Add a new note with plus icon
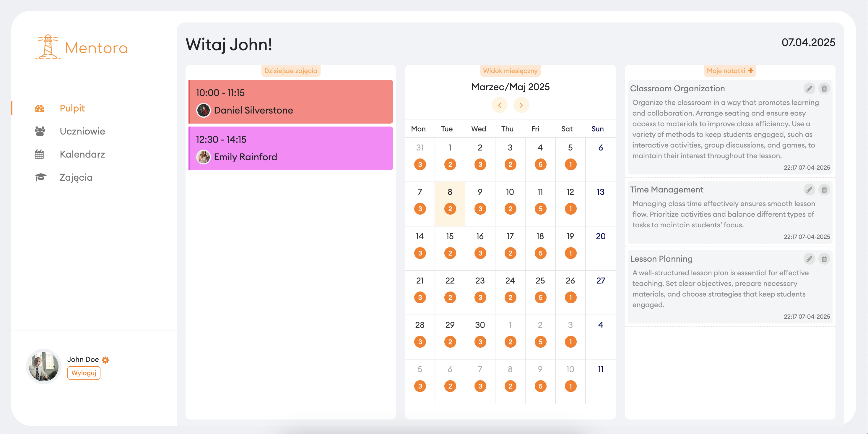Screen dimensions: 868x434 [x=751, y=70]
